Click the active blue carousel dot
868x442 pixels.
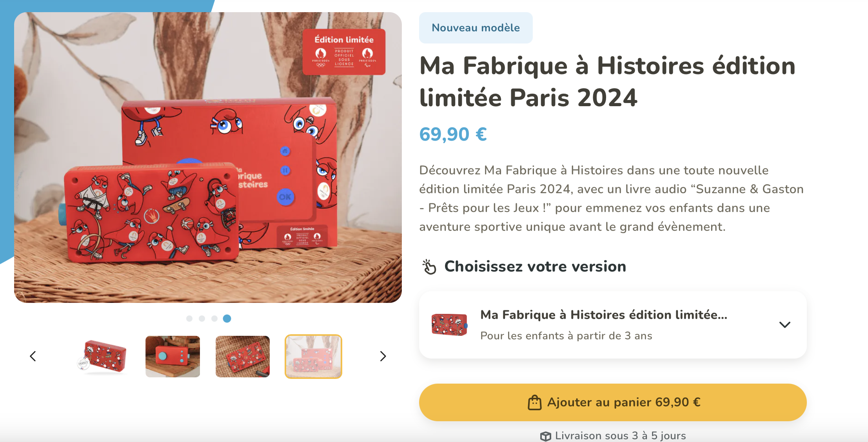(227, 319)
